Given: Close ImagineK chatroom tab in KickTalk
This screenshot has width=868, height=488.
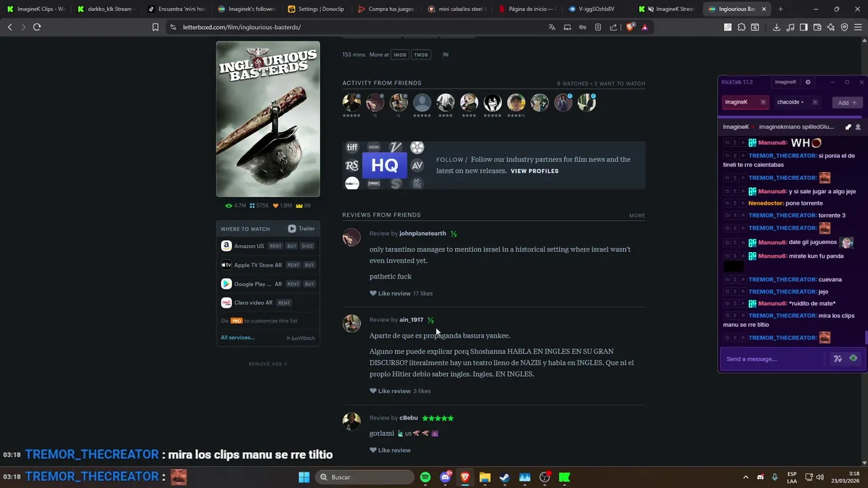Looking at the screenshot, I should click(763, 102).
